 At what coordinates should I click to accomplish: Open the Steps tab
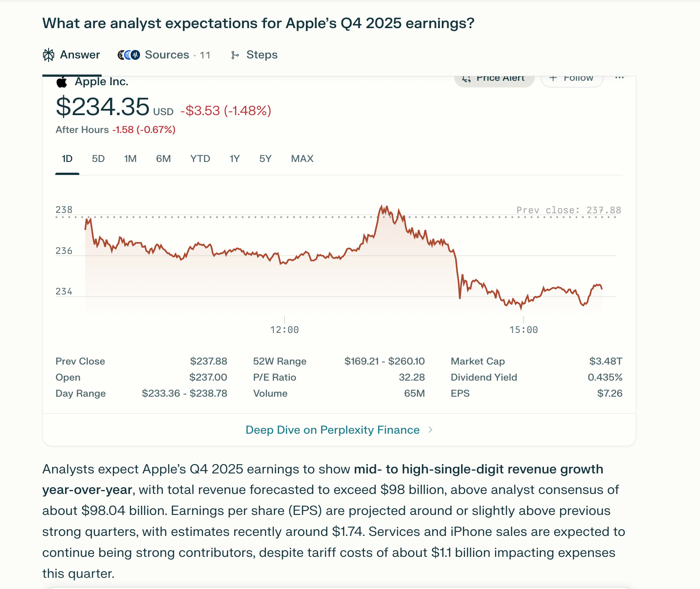coord(262,55)
